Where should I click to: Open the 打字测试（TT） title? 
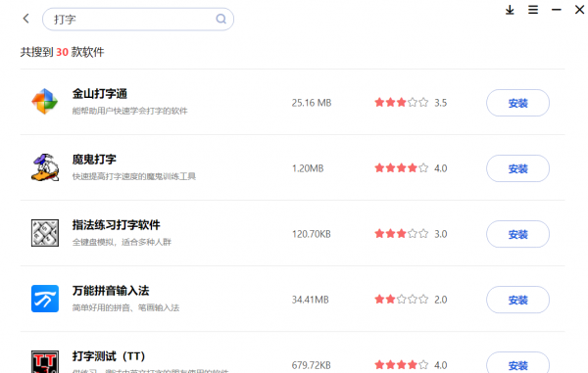[x=109, y=356]
